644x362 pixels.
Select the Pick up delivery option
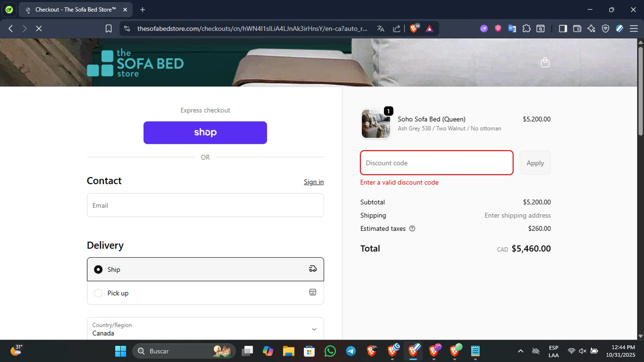pyautogui.click(x=205, y=293)
